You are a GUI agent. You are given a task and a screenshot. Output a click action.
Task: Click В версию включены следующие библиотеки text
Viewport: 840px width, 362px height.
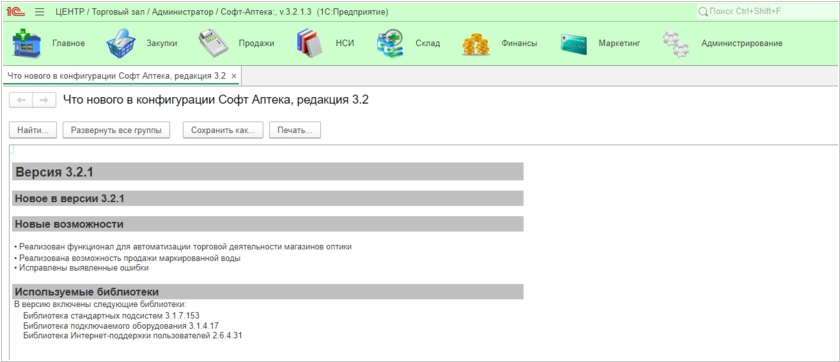(x=100, y=305)
